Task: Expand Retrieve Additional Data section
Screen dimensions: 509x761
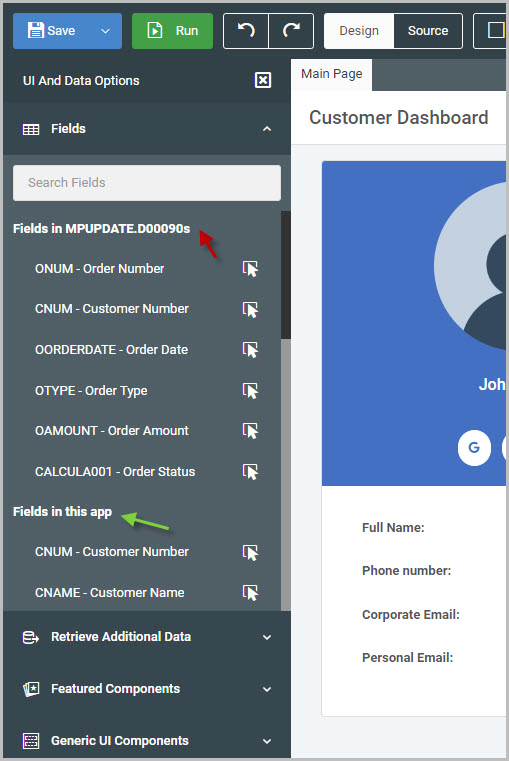Action: [x=147, y=637]
